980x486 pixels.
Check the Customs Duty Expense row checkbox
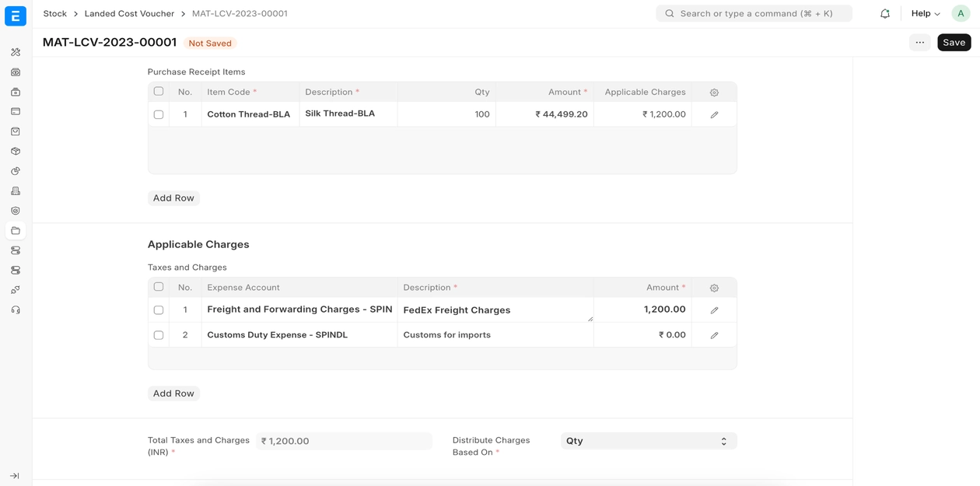159,335
